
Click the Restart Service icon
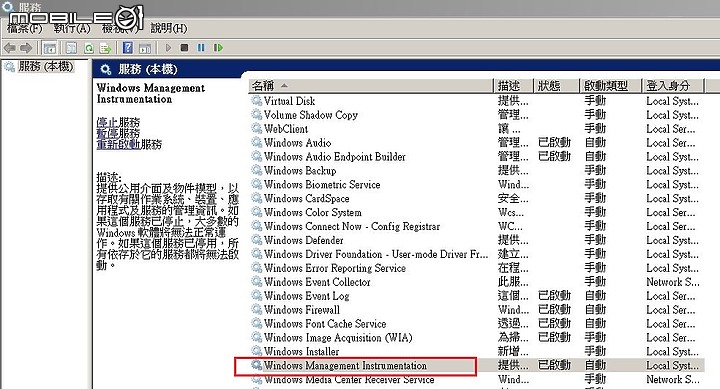click(x=218, y=48)
